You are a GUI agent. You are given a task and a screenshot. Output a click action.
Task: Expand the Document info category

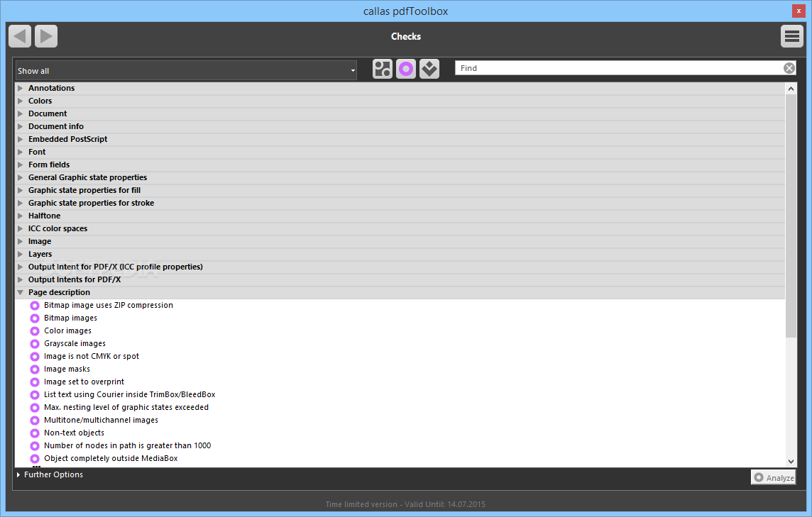(x=20, y=126)
